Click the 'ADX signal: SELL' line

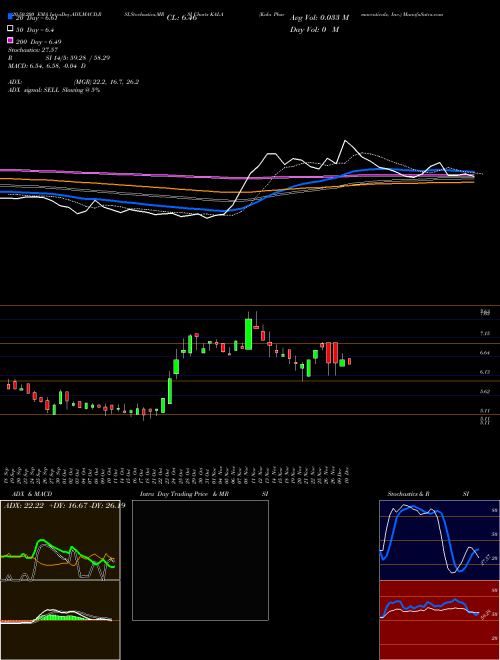(54, 90)
